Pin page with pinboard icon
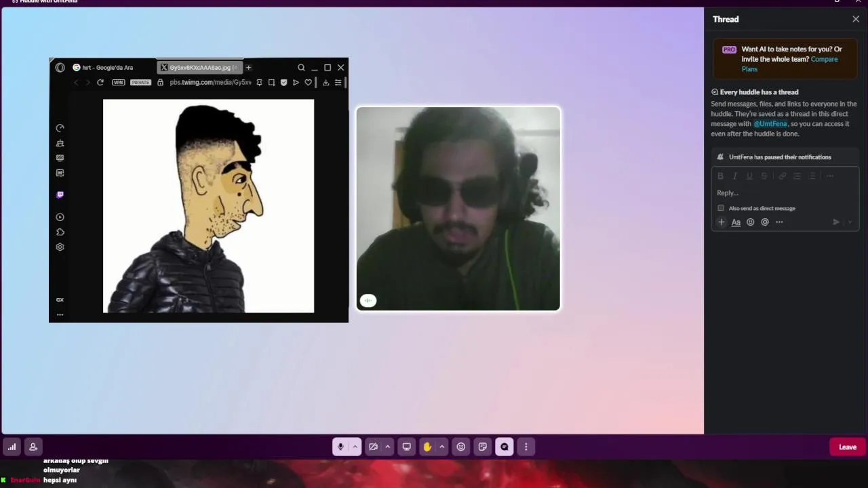This screenshot has width=868, height=488. 259,83
